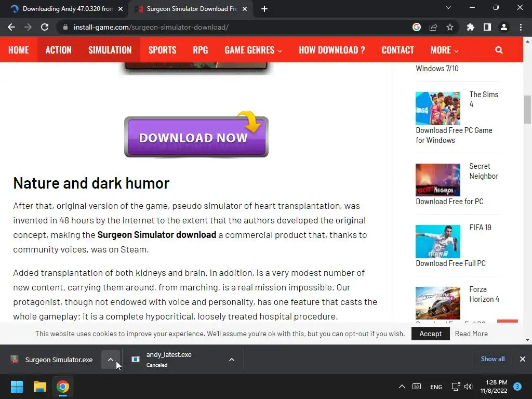Select the Surgeon Simulator Download tab
The width and height of the screenshot is (532, 399).
[x=190, y=9]
